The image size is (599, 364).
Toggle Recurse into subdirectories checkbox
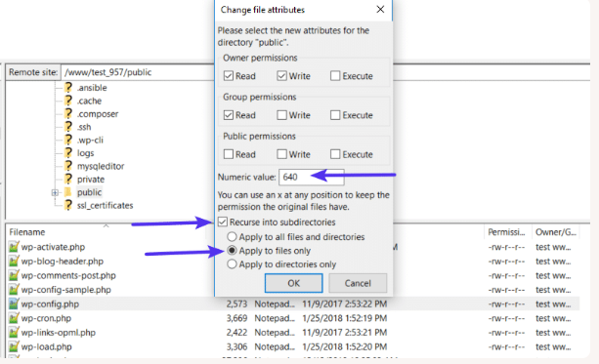223,222
